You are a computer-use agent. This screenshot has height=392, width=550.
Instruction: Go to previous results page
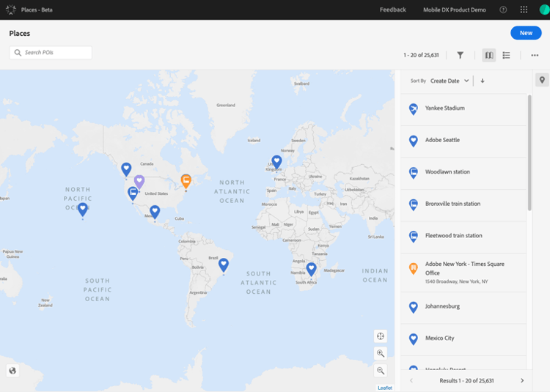[411, 380]
